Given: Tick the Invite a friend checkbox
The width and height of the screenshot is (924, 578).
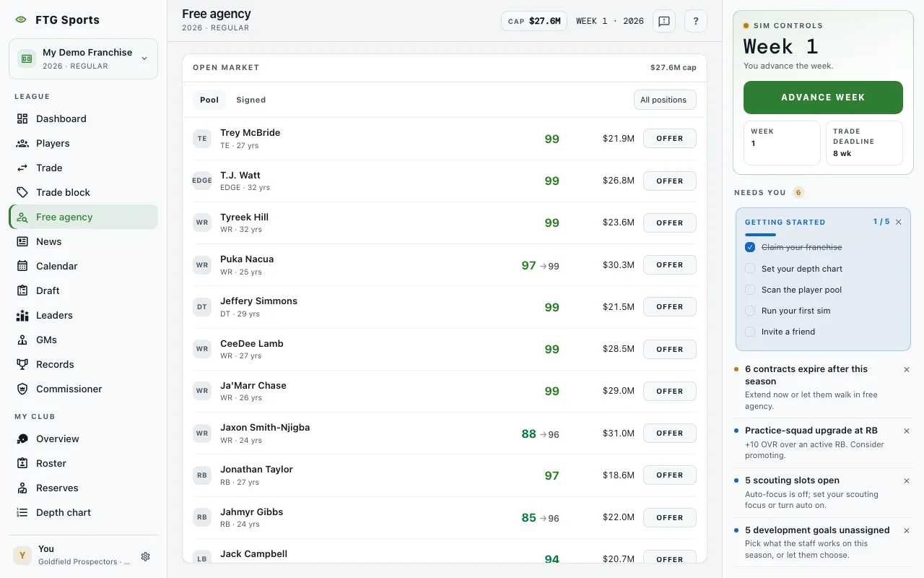Looking at the screenshot, I should pyautogui.click(x=750, y=332).
